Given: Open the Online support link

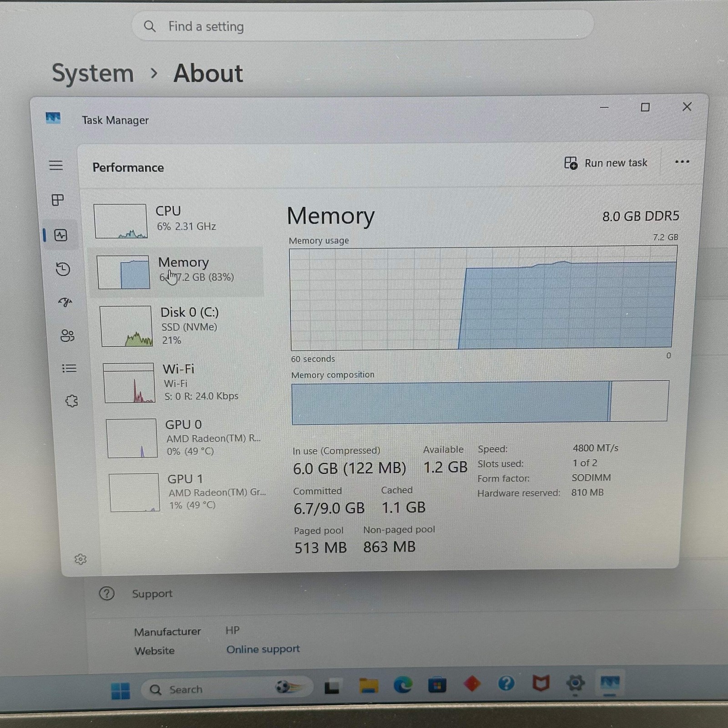Looking at the screenshot, I should click(x=263, y=649).
